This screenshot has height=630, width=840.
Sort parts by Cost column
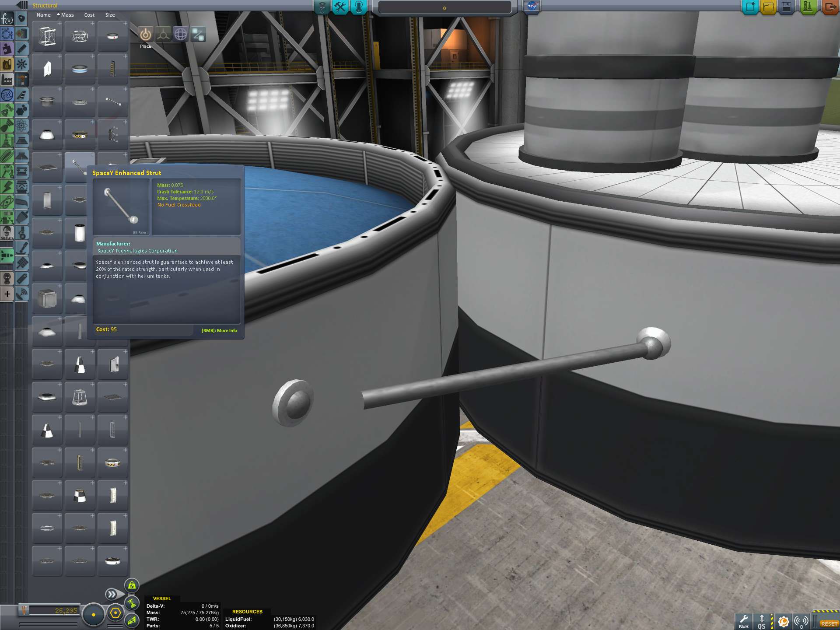tap(89, 15)
